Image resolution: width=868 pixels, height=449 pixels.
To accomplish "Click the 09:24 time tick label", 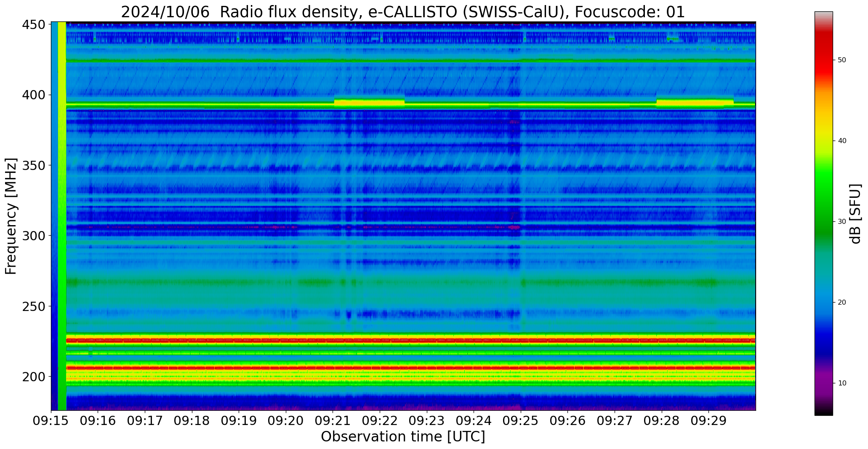I will [x=474, y=421].
